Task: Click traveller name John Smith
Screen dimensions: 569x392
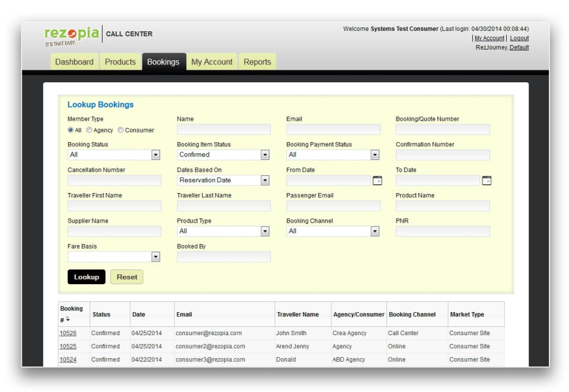Action: [x=291, y=333]
